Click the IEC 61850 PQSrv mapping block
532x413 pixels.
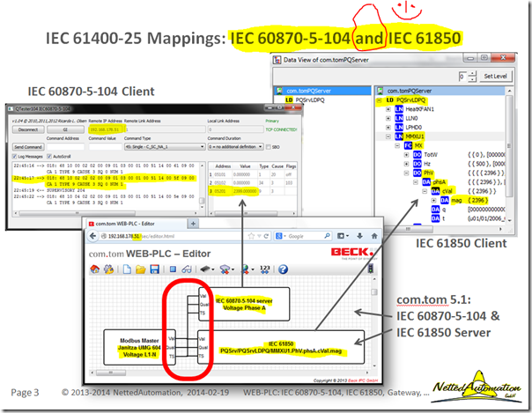coord(281,347)
